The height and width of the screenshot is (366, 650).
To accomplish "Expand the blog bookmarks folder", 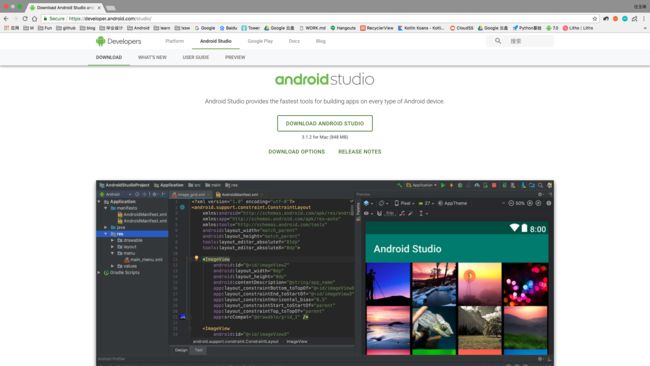I will point(87,28).
